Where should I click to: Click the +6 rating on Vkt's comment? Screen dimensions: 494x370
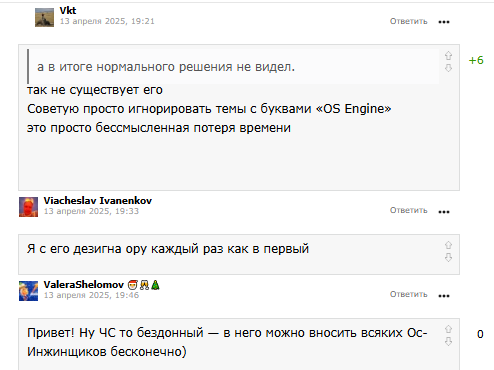pyautogui.click(x=476, y=60)
